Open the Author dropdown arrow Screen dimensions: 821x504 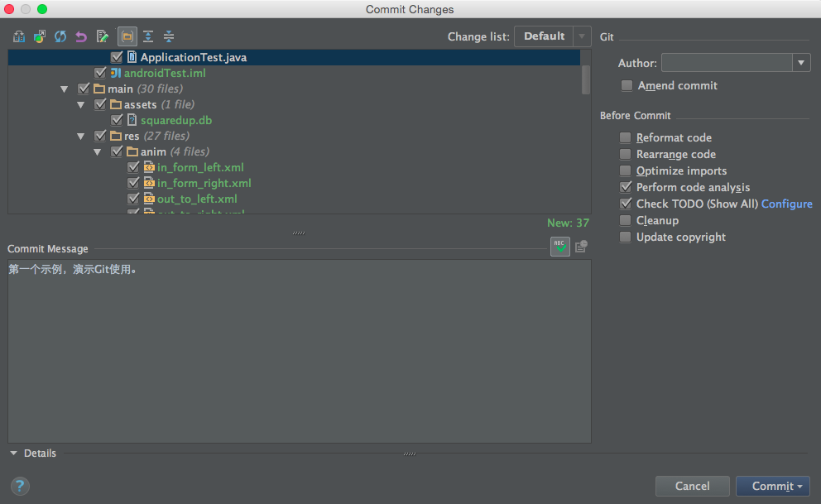pyautogui.click(x=801, y=63)
